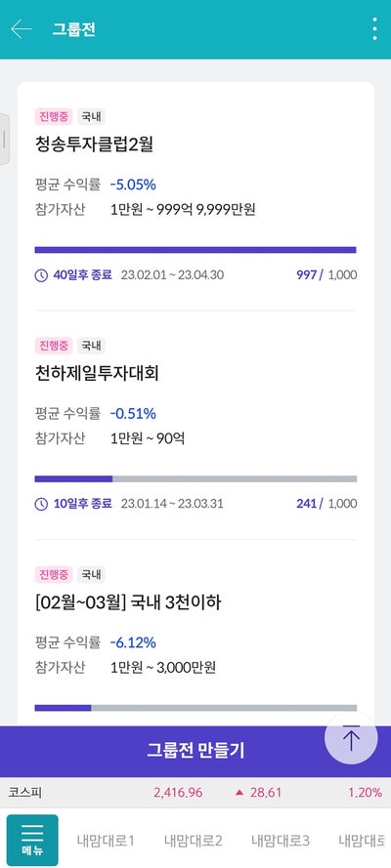The height and width of the screenshot is (868, 391).
Task: Open the 청송투자클럽2월 group title
Action: 94,145
